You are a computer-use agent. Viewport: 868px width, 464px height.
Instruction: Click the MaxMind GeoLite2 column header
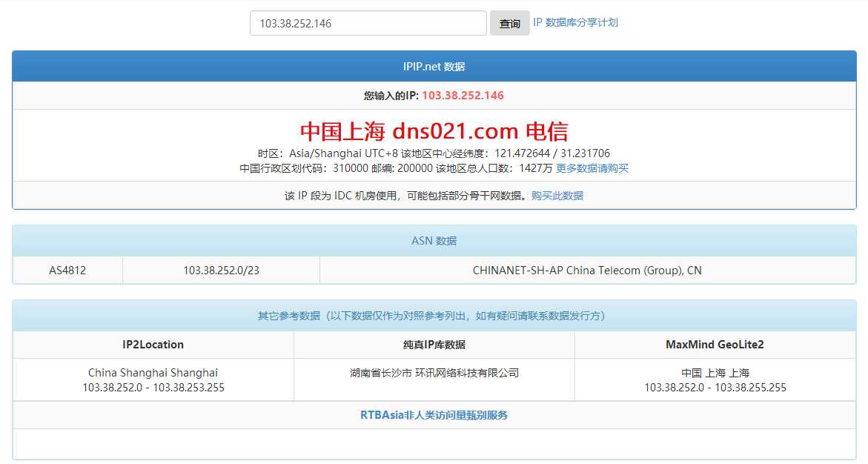715,345
